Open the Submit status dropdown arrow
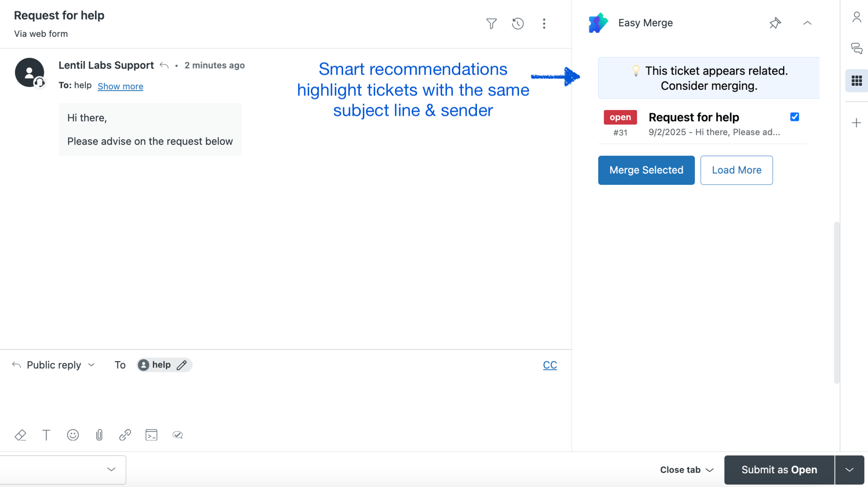Image resolution: width=868 pixels, height=487 pixels. (849, 470)
